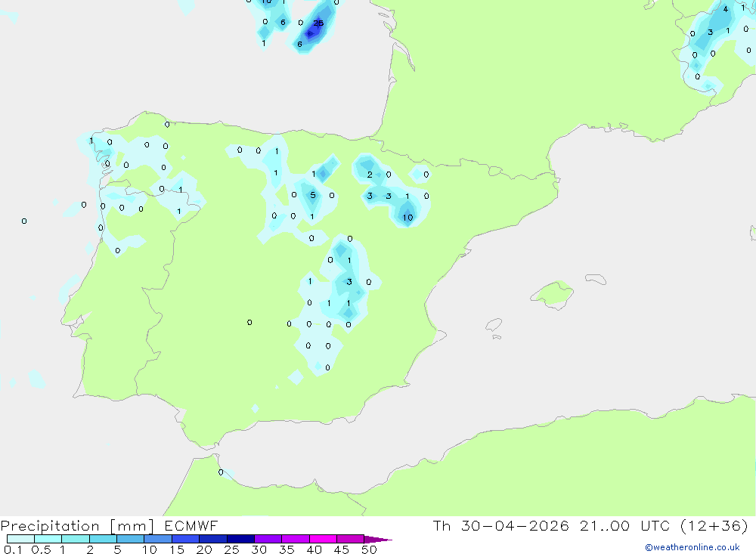Click the '(12+36)' forecast offset text
The image size is (756, 554).
coord(714,525)
